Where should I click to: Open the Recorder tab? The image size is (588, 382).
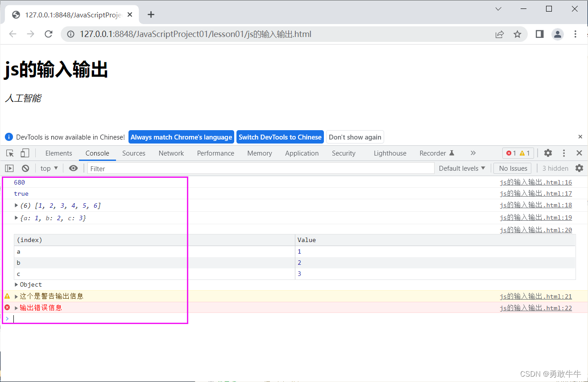coord(437,153)
